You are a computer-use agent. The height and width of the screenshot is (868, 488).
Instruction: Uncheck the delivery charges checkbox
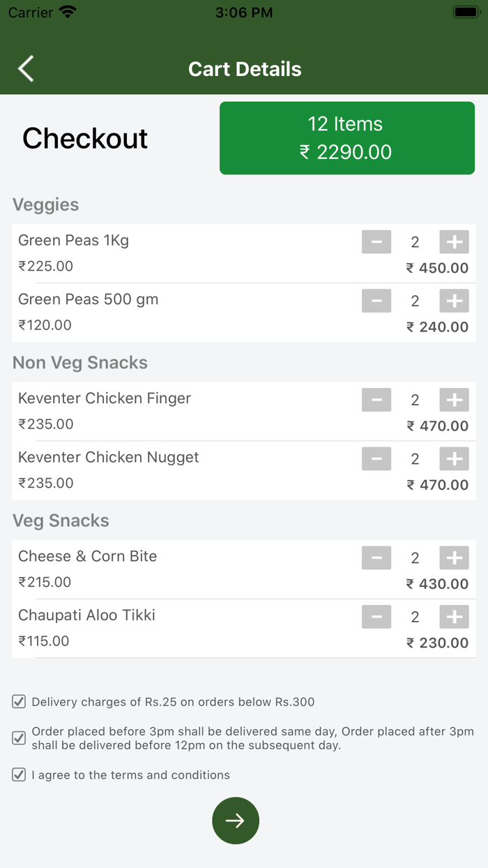click(x=19, y=701)
